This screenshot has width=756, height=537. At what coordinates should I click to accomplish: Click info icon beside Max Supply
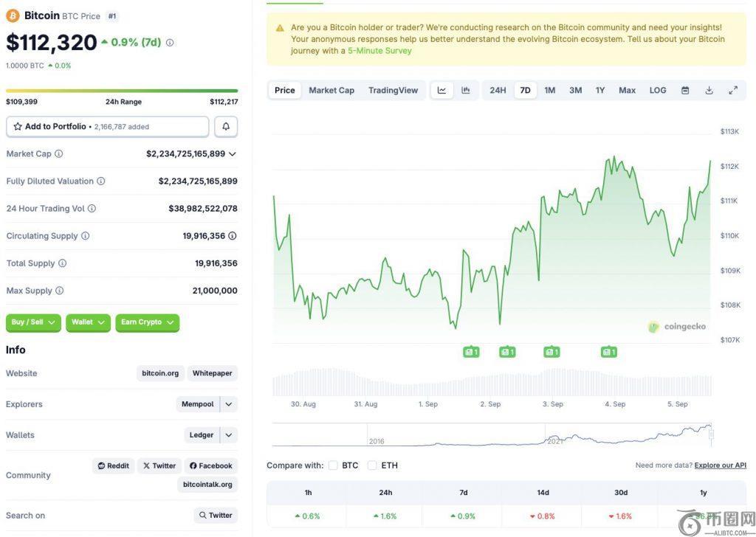60,291
